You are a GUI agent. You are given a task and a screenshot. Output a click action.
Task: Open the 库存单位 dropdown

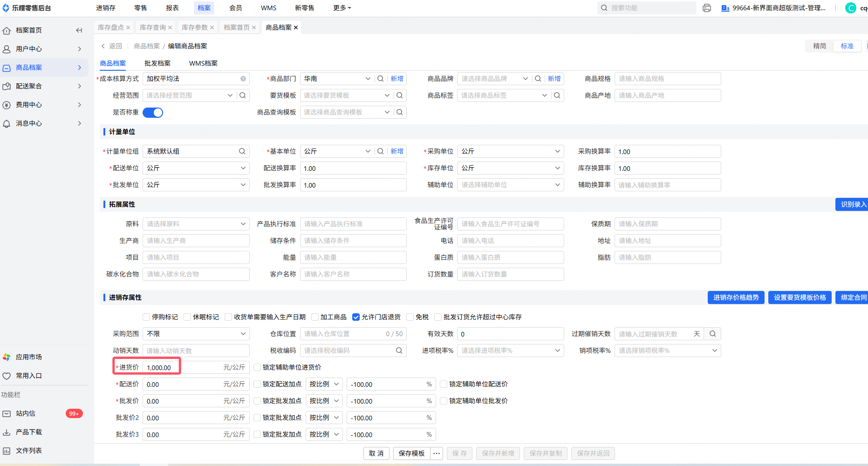pyautogui.click(x=511, y=168)
